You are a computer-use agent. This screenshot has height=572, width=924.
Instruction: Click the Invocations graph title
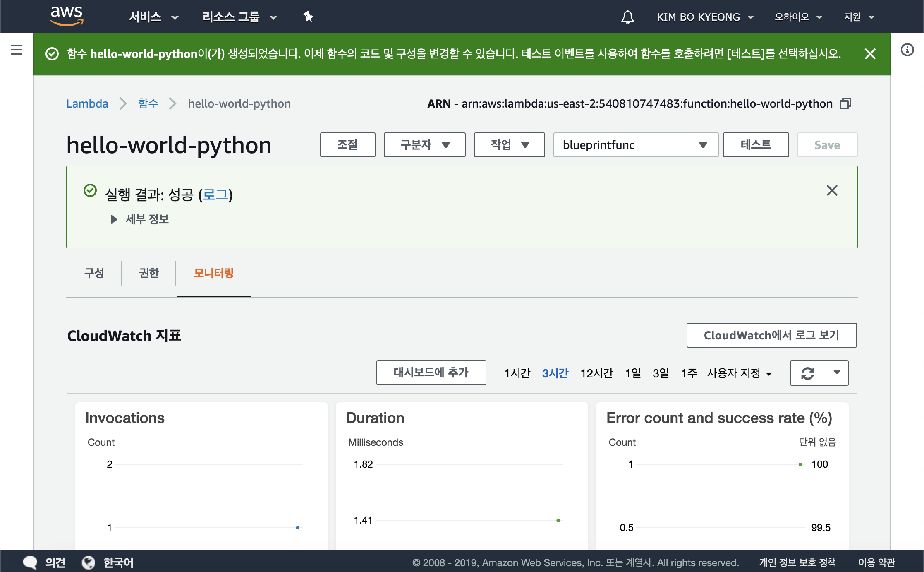click(x=125, y=418)
